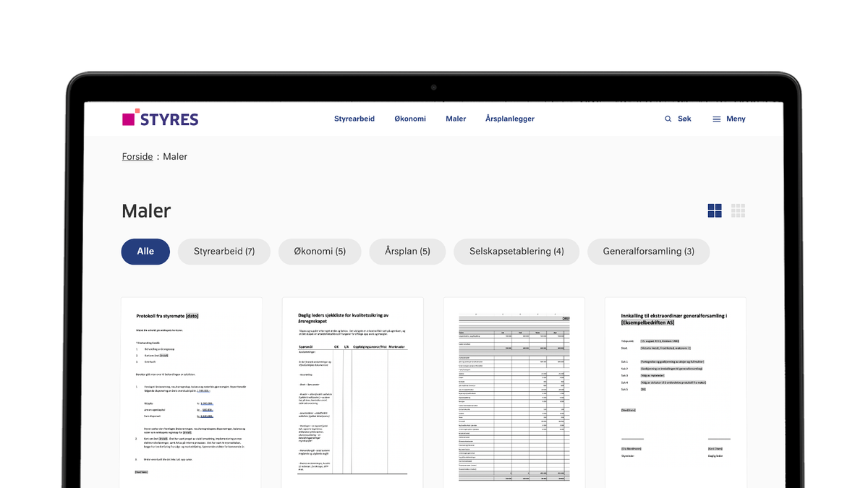
Task: Open Daglig leders sjekkliste template thumbnail
Action: [353, 393]
